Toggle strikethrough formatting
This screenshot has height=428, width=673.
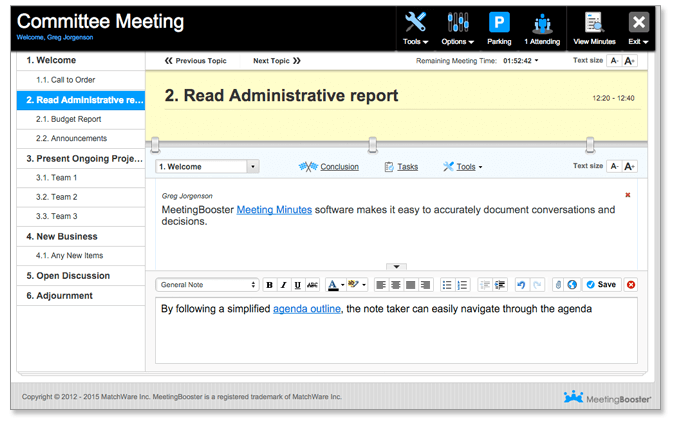coord(312,285)
